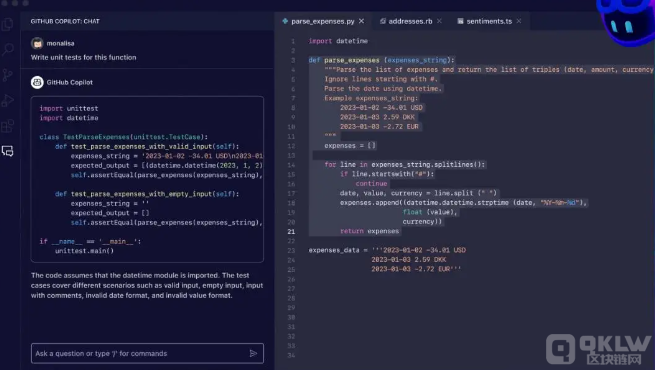Switch to the sentiments.ts tab
This screenshot has height=370, width=655.
(x=489, y=21)
